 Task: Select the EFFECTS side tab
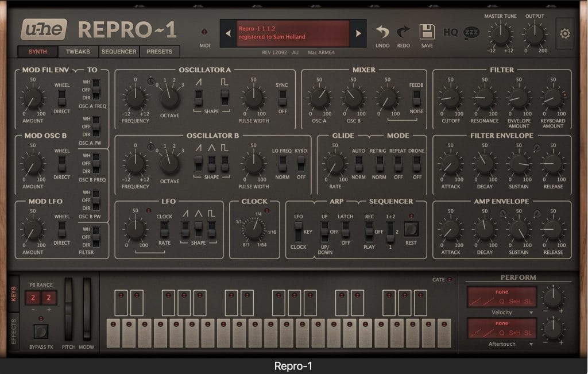[14, 331]
